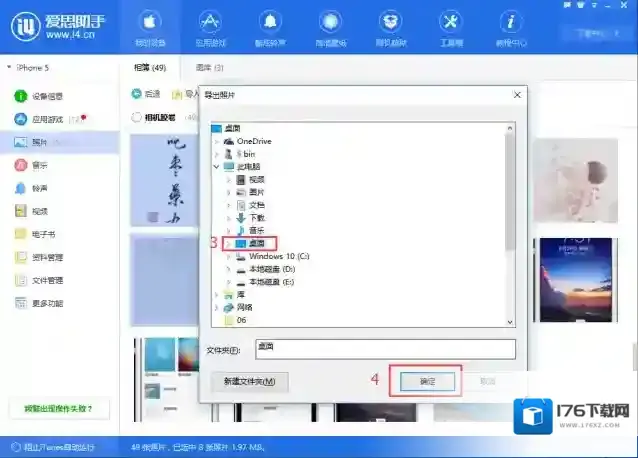Click the tree scrollbar up arrow
The height and width of the screenshot is (458, 638).
tap(510, 128)
